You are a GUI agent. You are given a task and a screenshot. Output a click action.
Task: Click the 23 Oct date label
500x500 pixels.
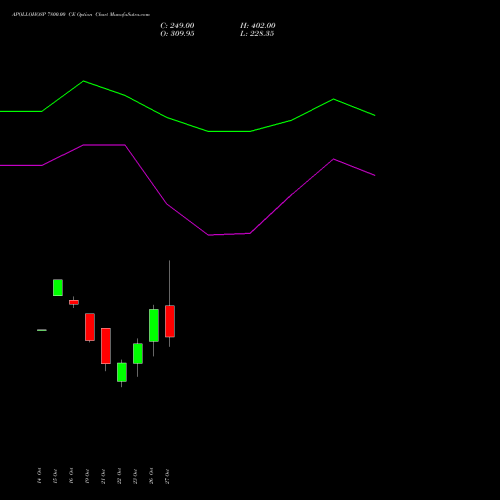135,476
